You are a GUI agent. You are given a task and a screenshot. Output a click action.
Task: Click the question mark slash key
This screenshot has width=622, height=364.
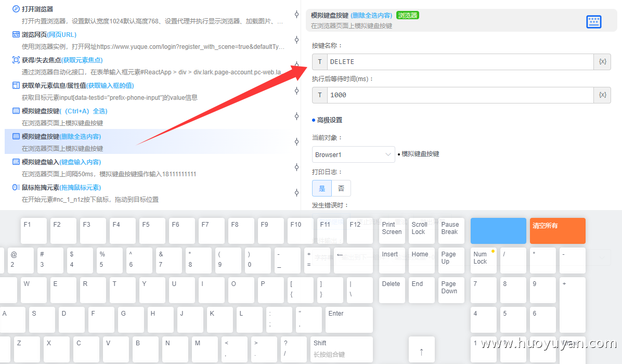(x=294, y=349)
